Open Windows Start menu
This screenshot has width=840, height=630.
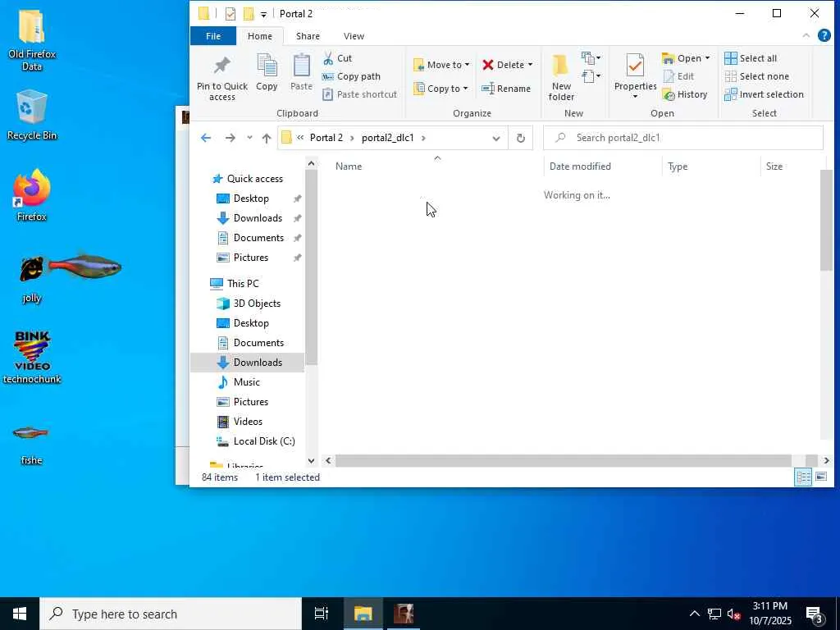coord(20,614)
